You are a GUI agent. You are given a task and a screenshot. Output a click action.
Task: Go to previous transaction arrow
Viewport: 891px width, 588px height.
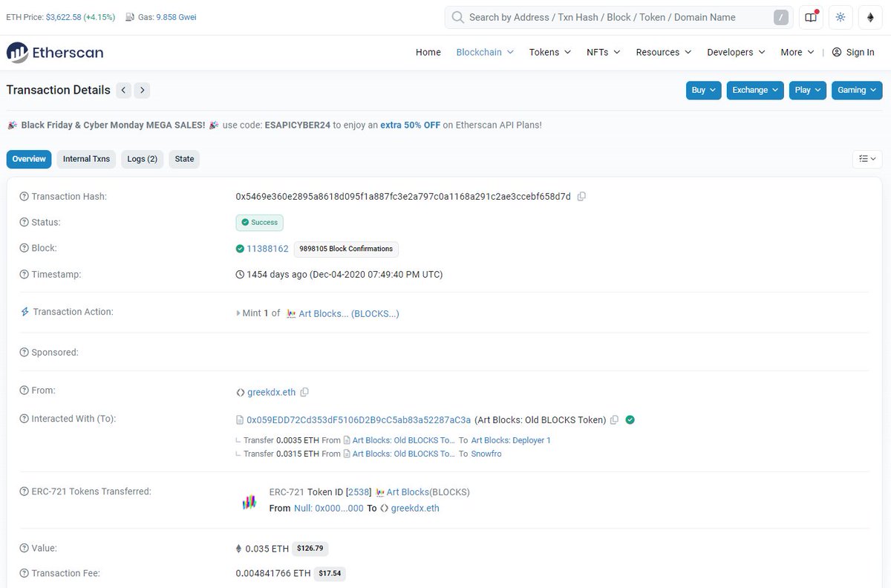[x=124, y=90]
